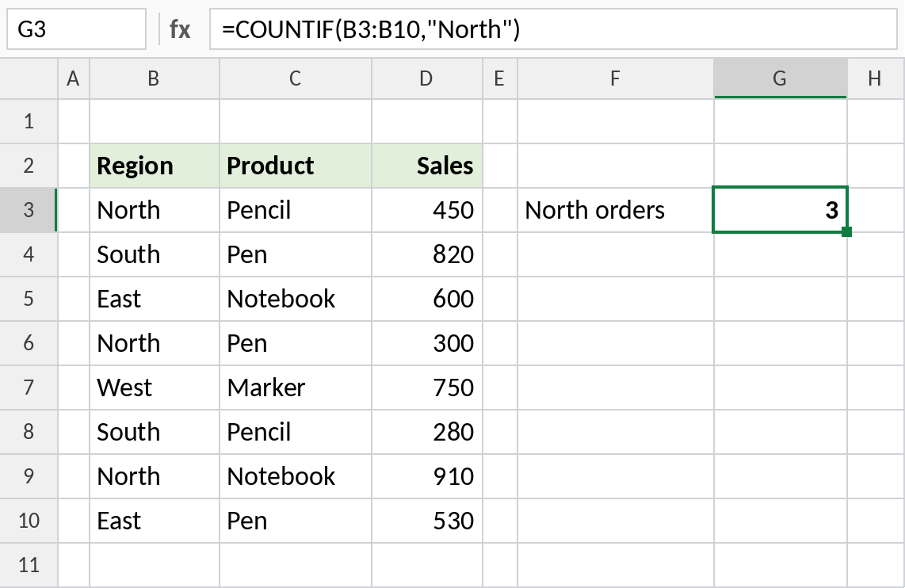
Task: Select column F header
Action: point(615,78)
